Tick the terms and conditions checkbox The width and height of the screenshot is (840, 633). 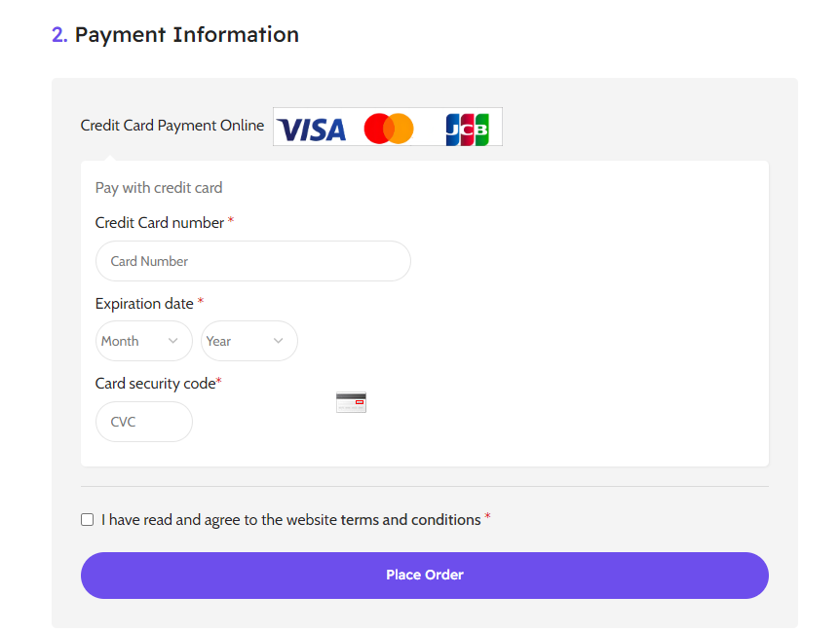coord(88,520)
